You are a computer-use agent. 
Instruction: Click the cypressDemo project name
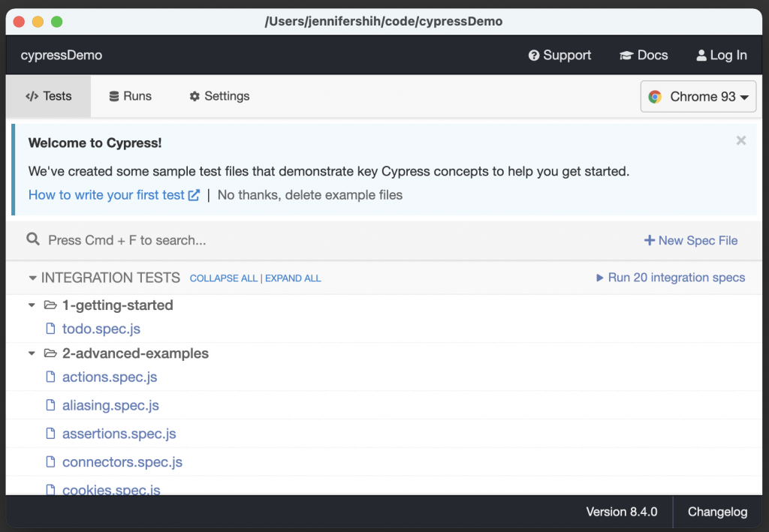pyautogui.click(x=62, y=56)
